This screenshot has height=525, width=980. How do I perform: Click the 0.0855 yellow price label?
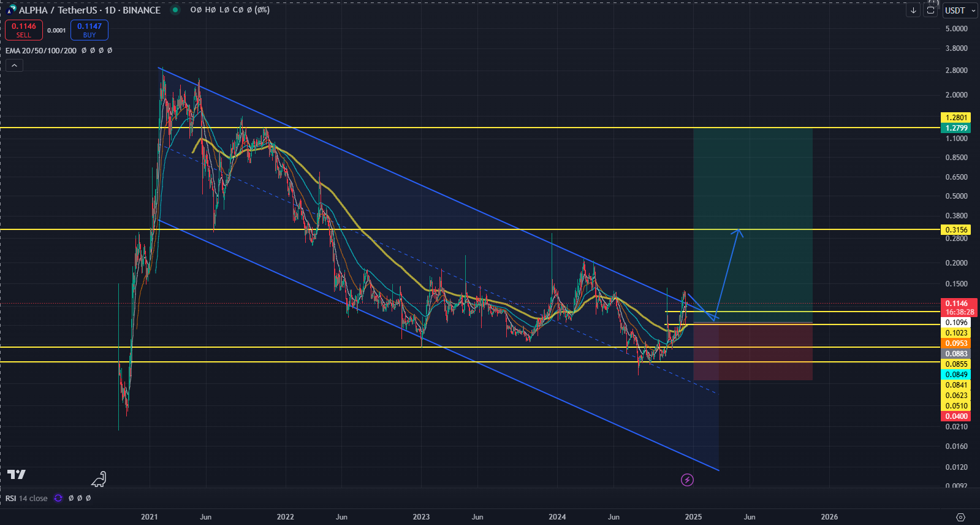[956, 364]
